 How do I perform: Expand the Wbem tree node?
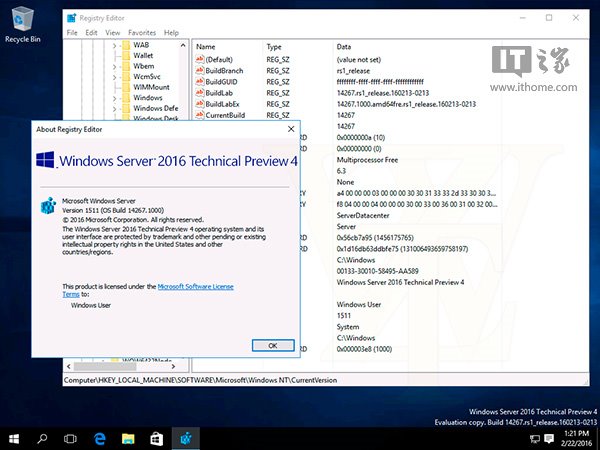[114, 67]
